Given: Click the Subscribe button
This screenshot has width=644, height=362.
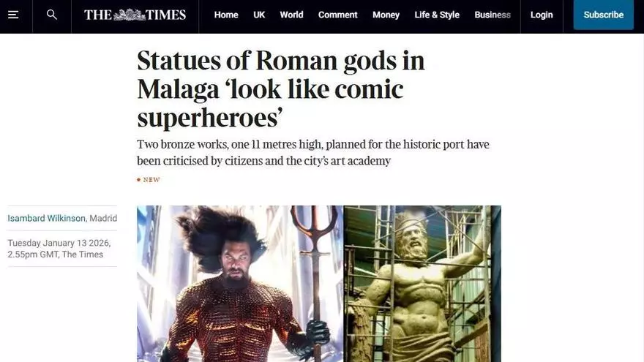Looking at the screenshot, I should click(603, 15).
